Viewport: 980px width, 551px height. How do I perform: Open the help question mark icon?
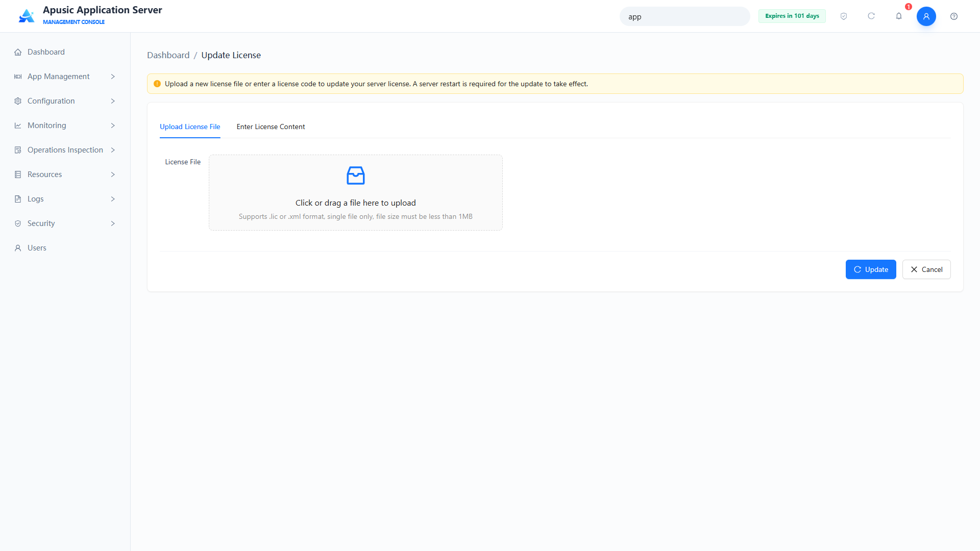point(954,16)
